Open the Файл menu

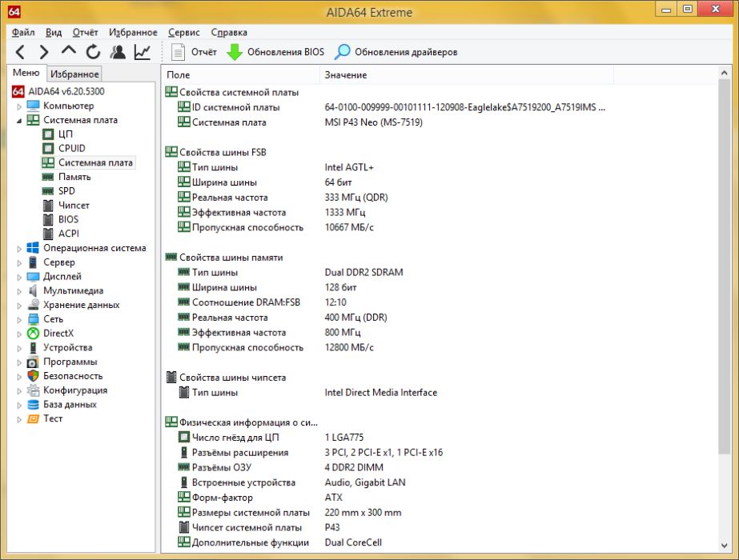pyautogui.click(x=23, y=32)
